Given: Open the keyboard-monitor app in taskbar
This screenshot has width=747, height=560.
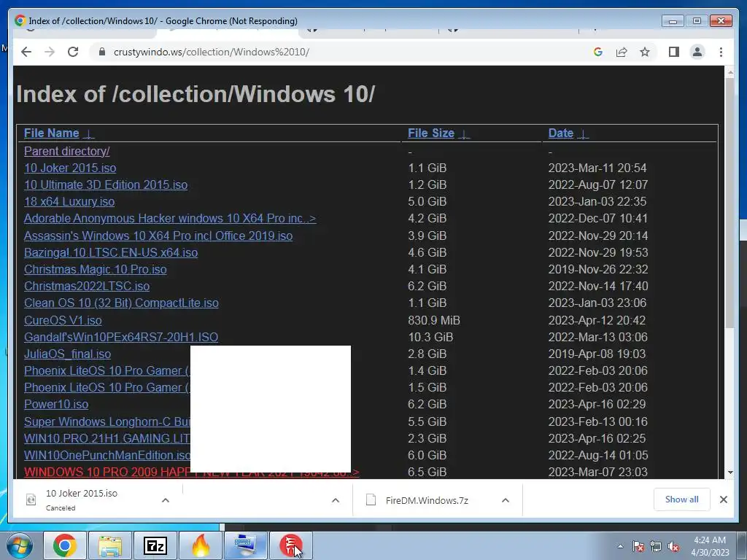Looking at the screenshot, I should click(246, 545).
